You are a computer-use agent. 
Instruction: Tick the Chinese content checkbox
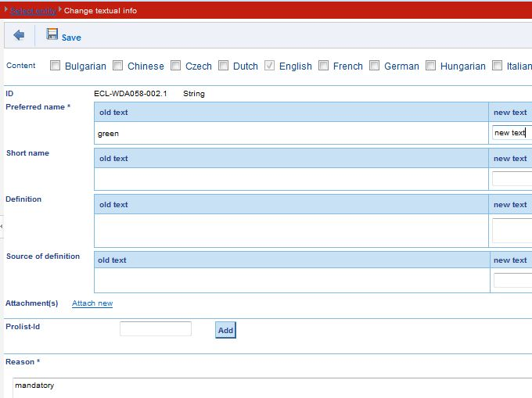point(118,66)
